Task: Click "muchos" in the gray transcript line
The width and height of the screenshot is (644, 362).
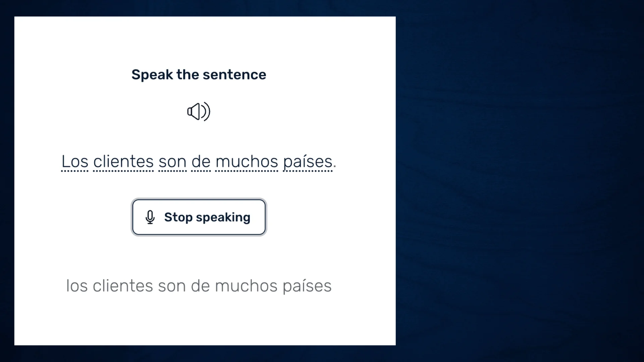Action: [246, 286]
